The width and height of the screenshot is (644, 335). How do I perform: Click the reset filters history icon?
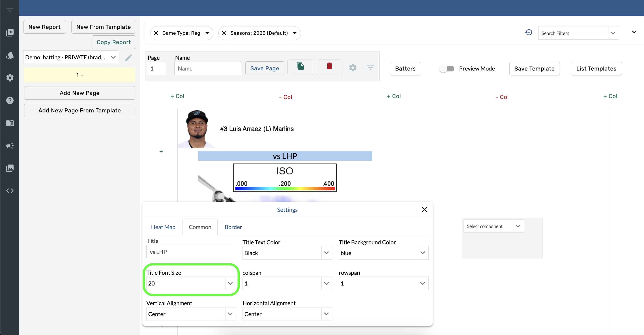pyautogui.click(x=528, y=32)
